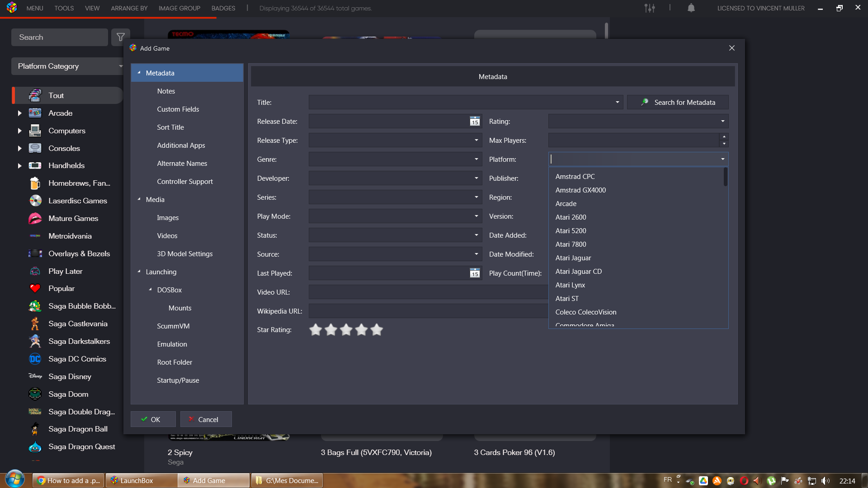Collapse the Launching section in the tree
Viewport: 868px width, 488px height.
pyautogui.click(x=139, y=272)
